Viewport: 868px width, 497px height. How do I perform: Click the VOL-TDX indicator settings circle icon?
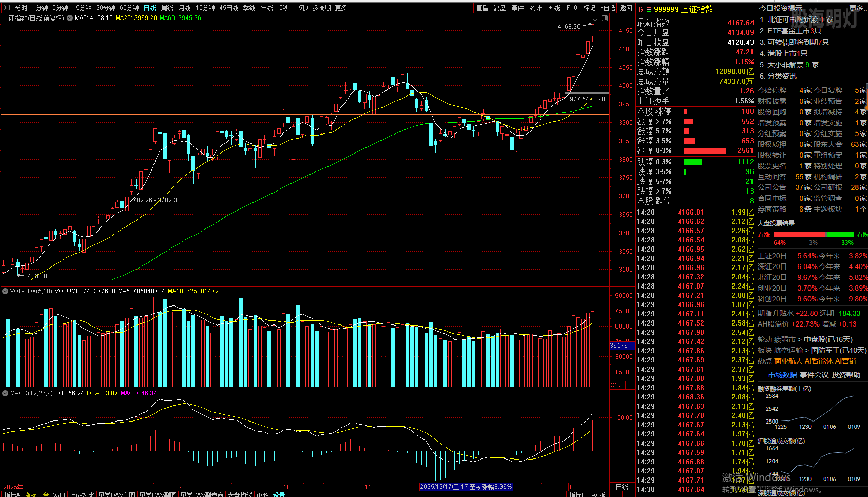5,291
